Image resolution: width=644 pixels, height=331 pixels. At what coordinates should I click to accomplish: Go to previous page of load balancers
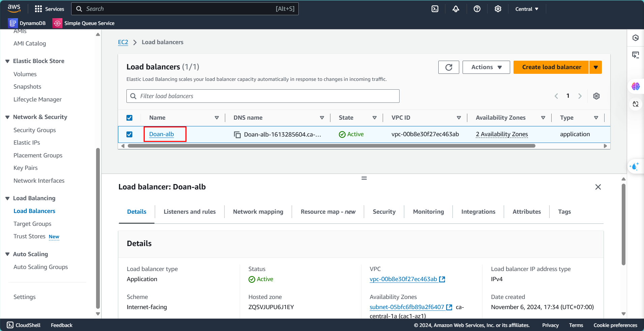(x=556, y=96)
